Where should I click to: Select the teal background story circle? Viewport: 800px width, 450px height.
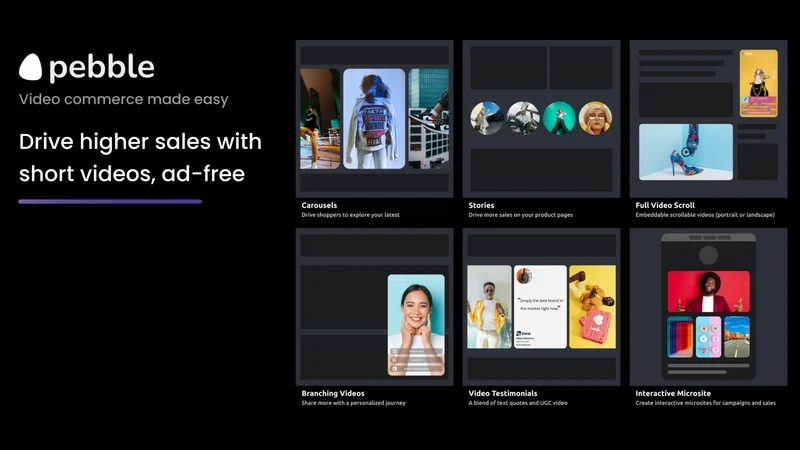click(559, 118)
